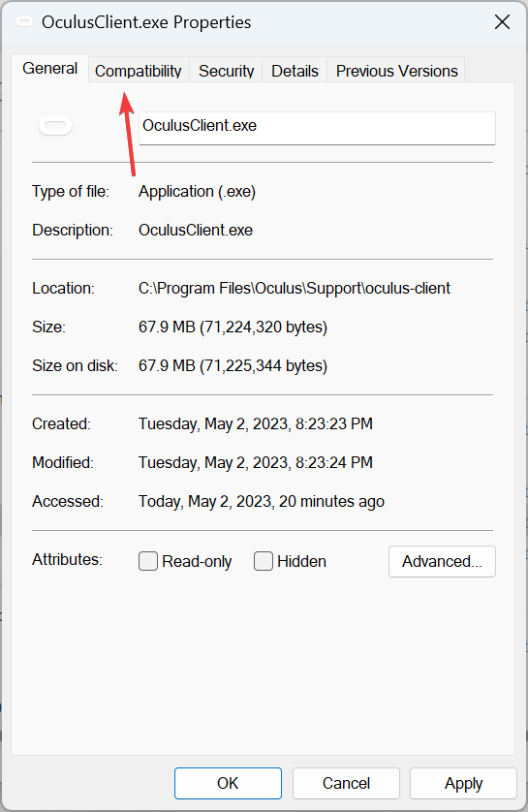
Task: Click the Application (.exe) file type text
Action: tap(197, 192)
